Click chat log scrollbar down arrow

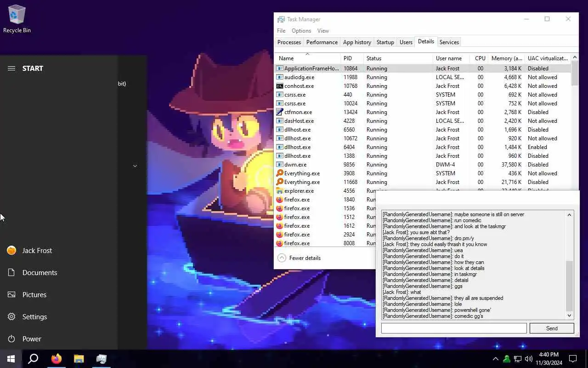point(570,316)
